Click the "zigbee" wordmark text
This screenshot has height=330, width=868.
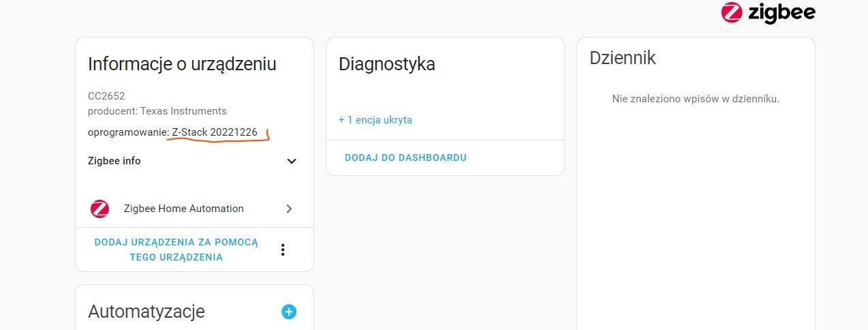pyautogui.click(x=781, y=12)
